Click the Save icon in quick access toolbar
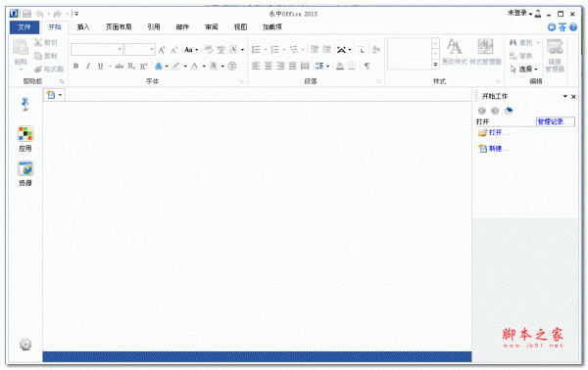 26,14
